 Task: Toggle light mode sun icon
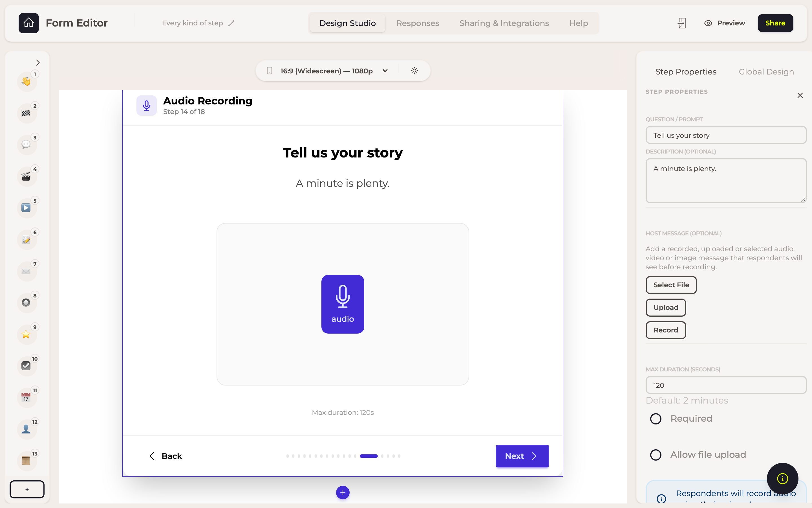414,71
